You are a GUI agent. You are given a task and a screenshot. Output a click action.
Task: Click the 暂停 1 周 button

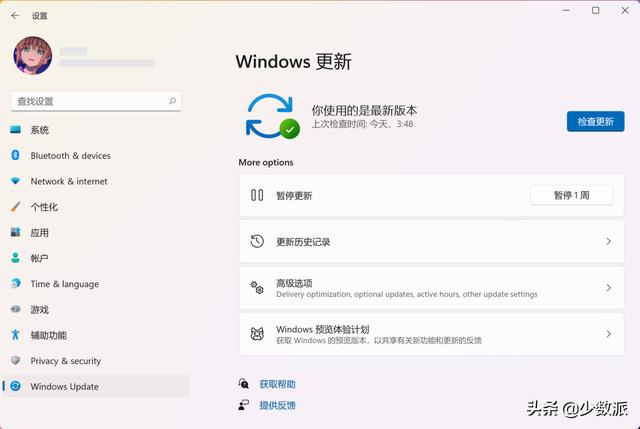point(571,195)
